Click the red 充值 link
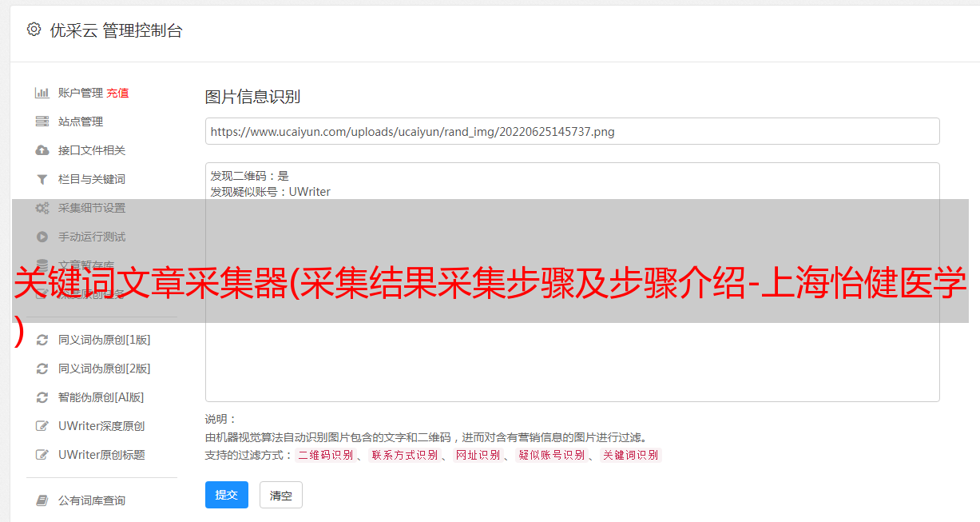980x522 pixels. coord(117,93)
